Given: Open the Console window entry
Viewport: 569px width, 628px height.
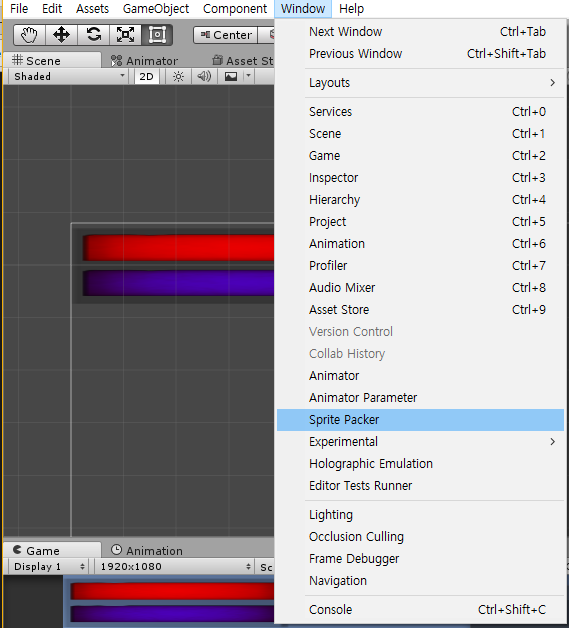Looking at the screenshot, I should click(x=420, y=610).
